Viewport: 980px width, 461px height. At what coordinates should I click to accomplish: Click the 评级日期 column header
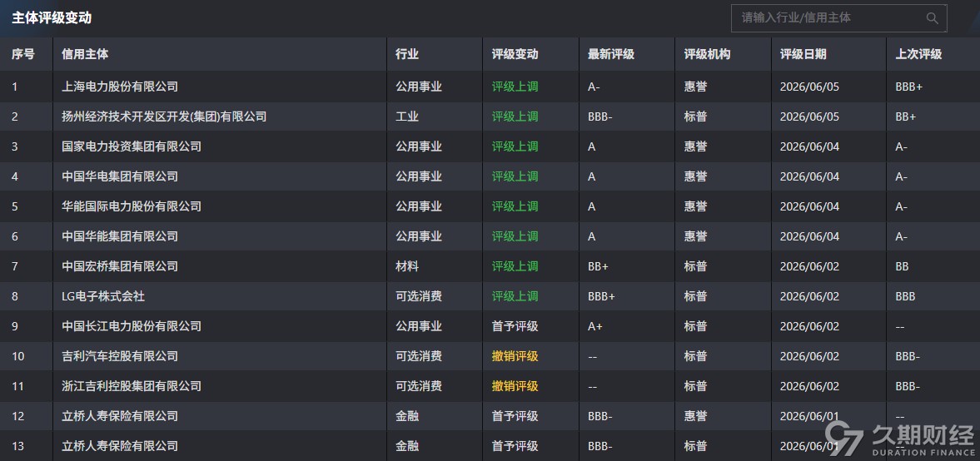tap(803, 54)
